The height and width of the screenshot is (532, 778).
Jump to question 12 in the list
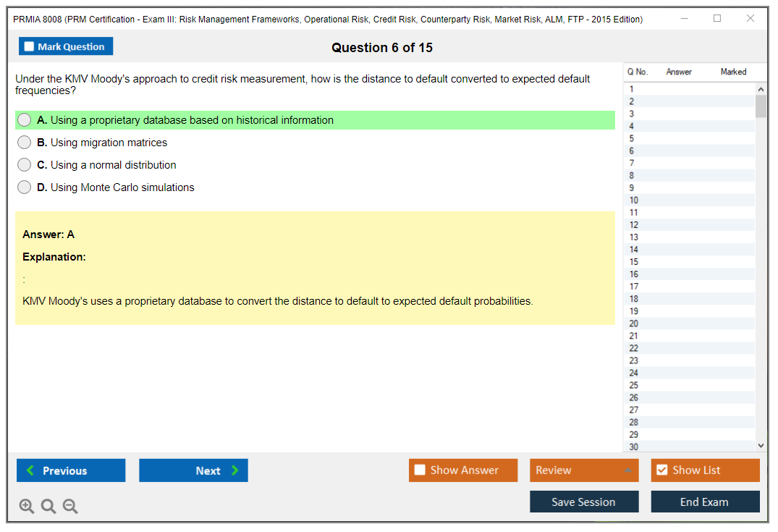(x=634, y=225)
